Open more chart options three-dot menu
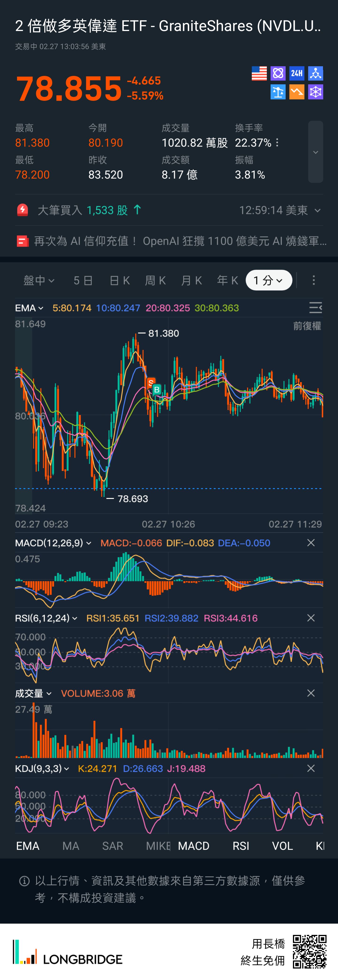Image resolution: width=338 pixels, height=980 pixels. (313, 280)
